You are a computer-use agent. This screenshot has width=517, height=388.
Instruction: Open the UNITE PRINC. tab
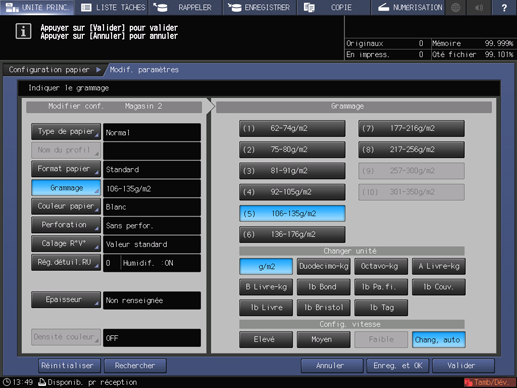coord(37,7)
